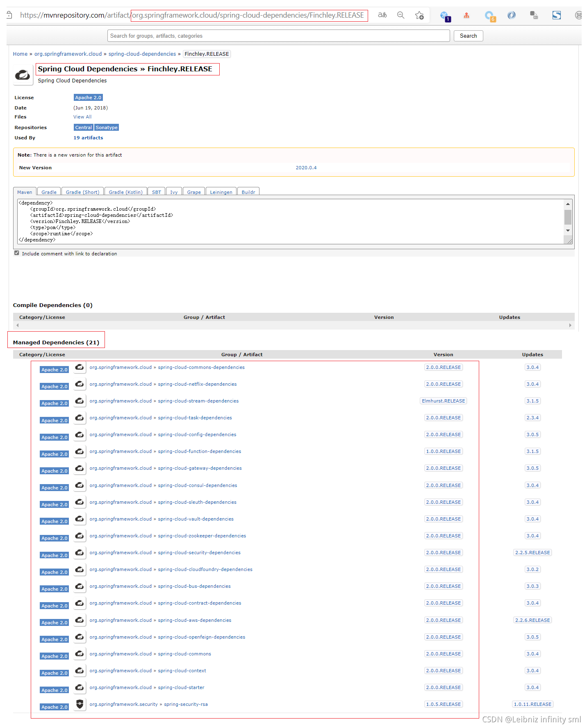
Task: Click logo icon beside spring-cloud-function-dependencies
Action: (x=80, y=451)
